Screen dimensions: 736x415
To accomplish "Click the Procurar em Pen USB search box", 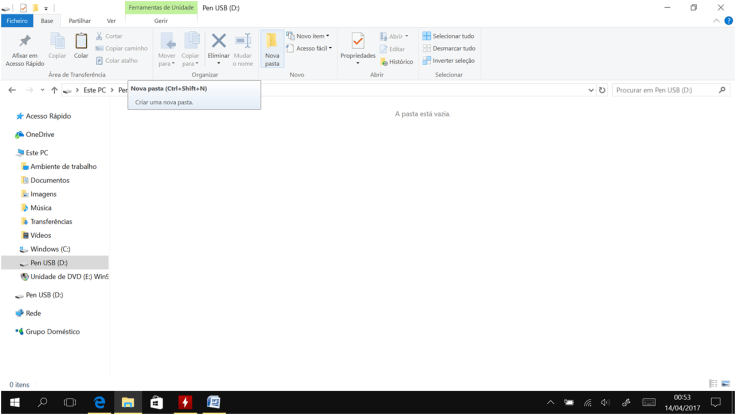I will pos(665,90).
